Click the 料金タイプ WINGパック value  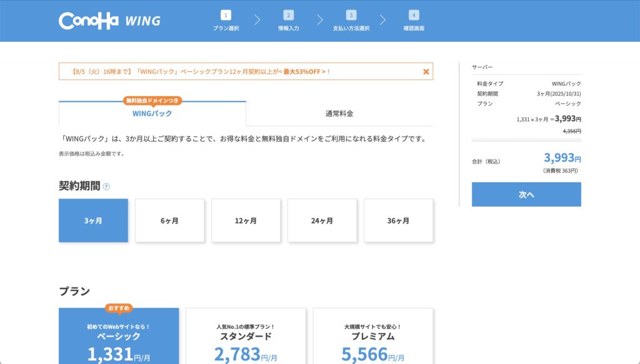[566, 84]
